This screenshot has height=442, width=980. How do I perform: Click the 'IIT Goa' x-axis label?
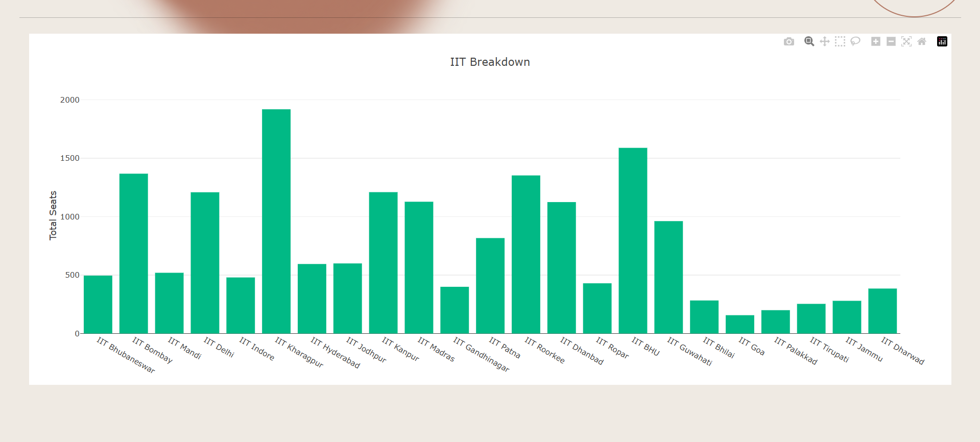[x=752, y=346]
